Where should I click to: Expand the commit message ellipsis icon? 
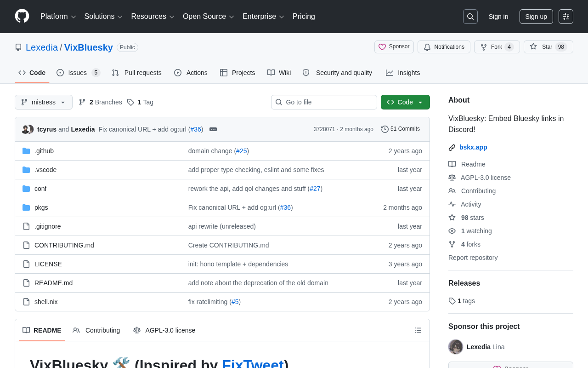[x=213, y=129]
